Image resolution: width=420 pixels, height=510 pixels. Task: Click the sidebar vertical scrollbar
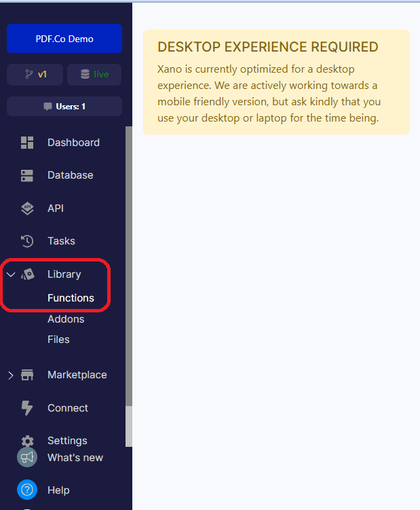(129, 272)
